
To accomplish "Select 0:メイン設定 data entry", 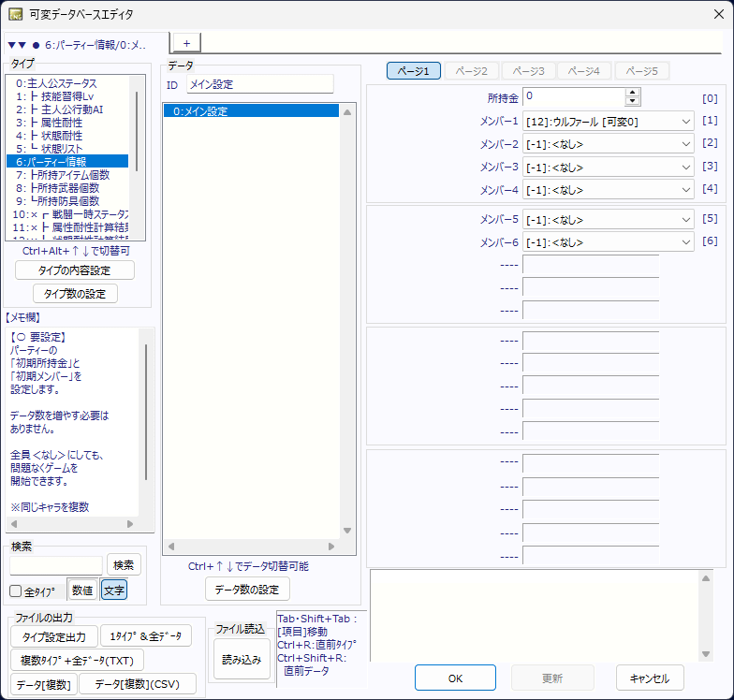I will [x=250, y=111].
